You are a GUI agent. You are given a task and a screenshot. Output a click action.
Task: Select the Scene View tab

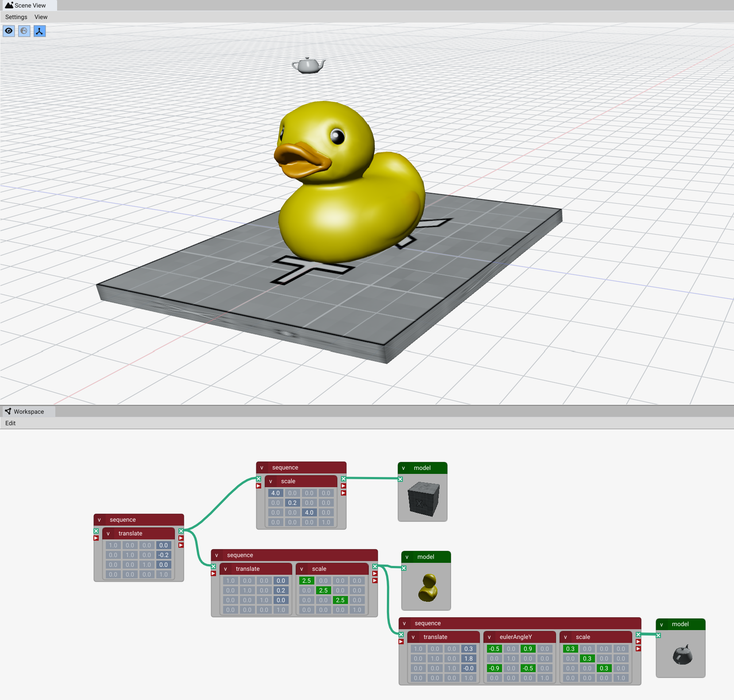coord(29,5)
